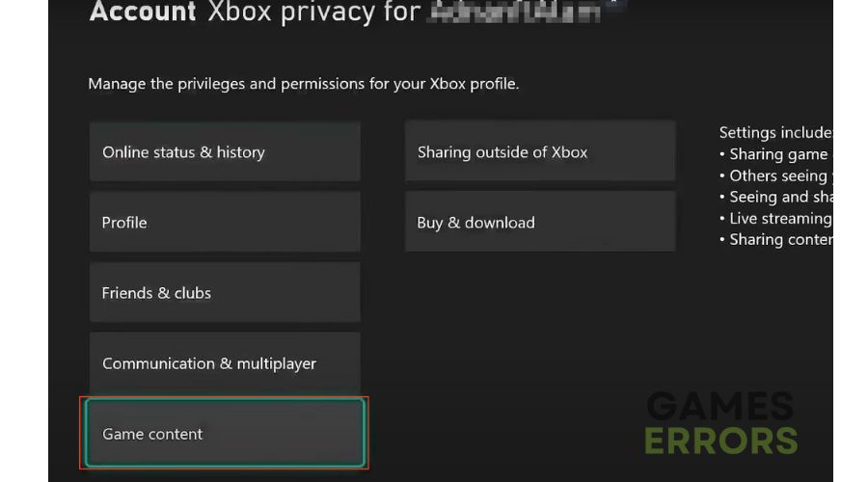Click the 'Sharing conten' bullet line
Image resolution: width=868 pixels, height=482 pixels.
pos(775,240)
